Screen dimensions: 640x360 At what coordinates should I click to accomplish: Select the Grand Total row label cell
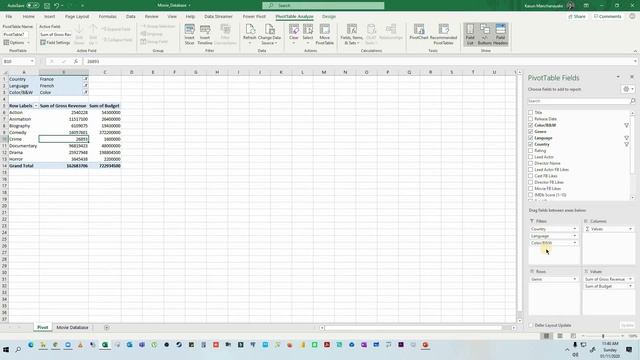coord(24,166)
